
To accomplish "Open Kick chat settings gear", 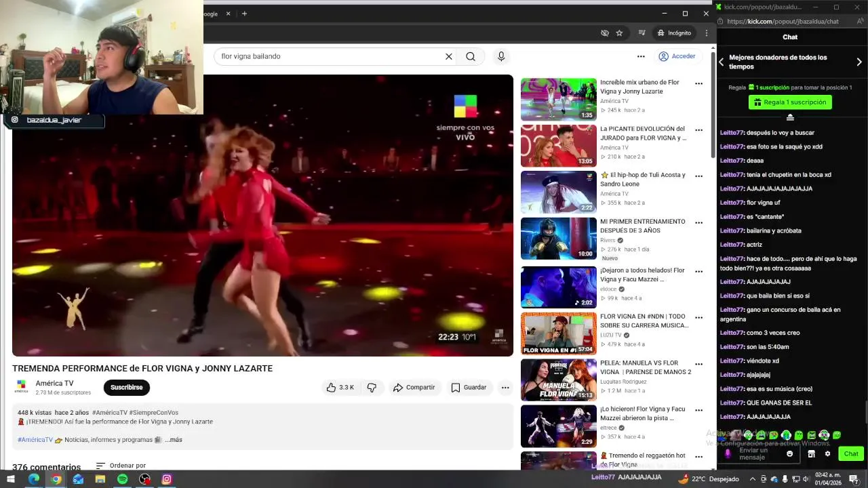I will click(x=827, y=453).
